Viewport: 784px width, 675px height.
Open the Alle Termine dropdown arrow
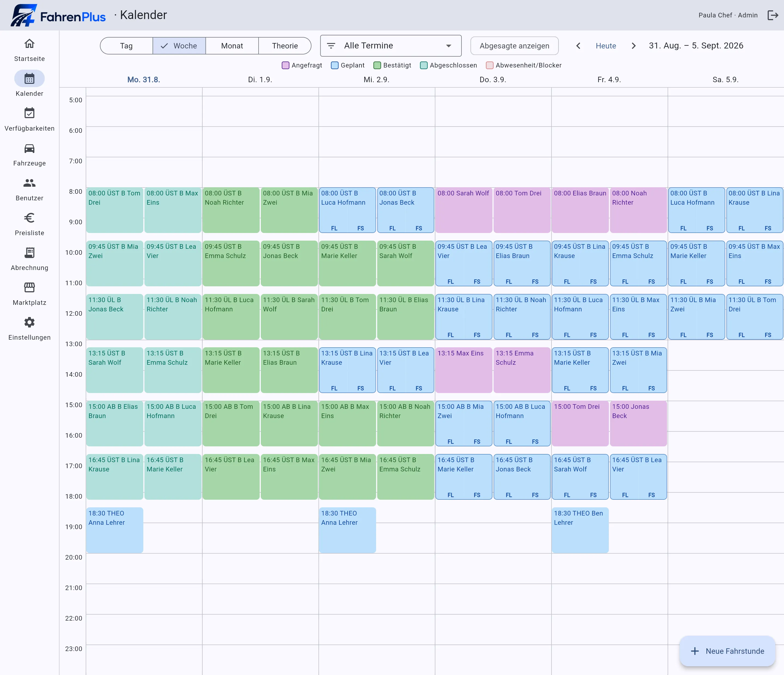[x=449, y=46]
